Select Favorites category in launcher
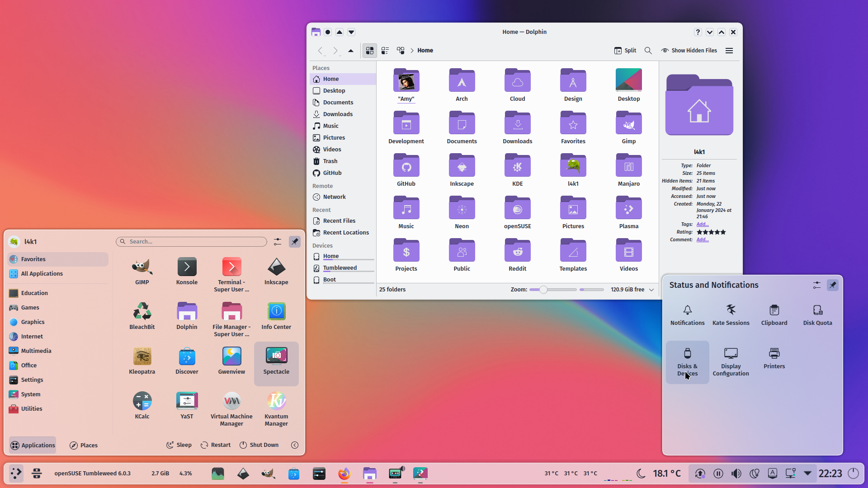Screen dimensions: 868x488 (x=58, y=259)
